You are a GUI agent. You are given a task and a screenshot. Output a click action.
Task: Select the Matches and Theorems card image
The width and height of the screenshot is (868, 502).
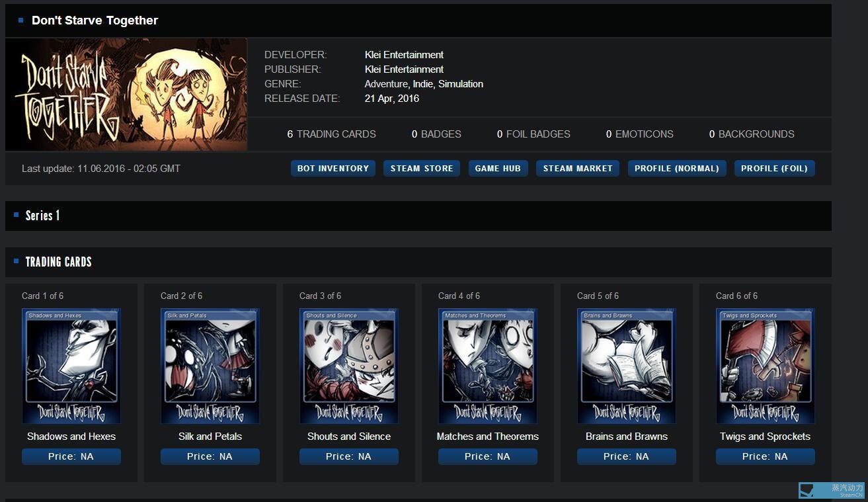tap(488, 366)
